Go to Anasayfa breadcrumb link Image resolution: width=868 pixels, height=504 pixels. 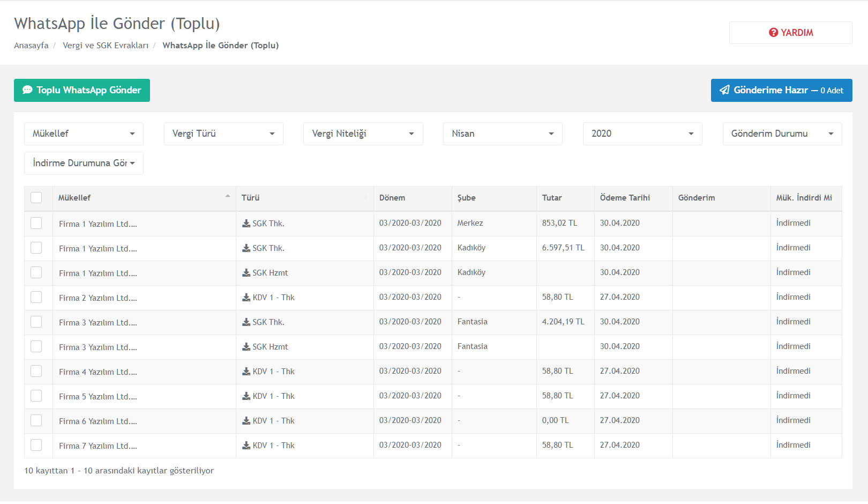[31, 46]
